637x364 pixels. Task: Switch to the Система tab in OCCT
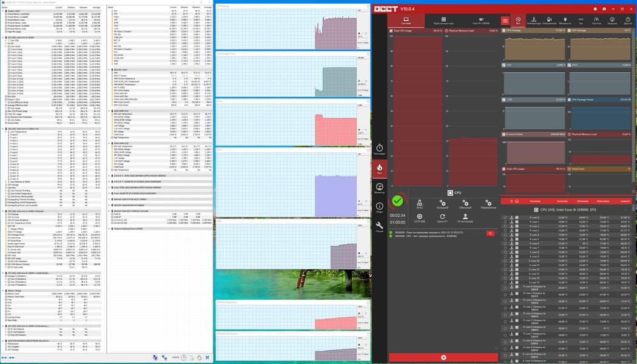click(x=406, y=21)
